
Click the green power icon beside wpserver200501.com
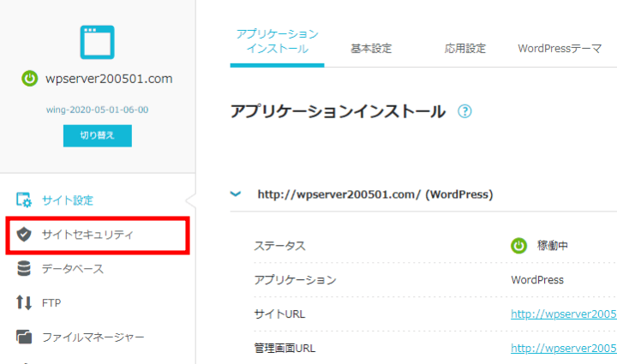29,79
